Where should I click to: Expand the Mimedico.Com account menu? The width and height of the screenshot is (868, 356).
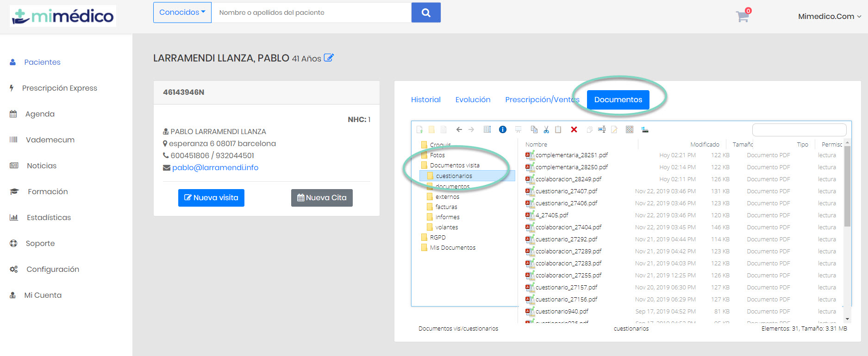pos(829,17)
